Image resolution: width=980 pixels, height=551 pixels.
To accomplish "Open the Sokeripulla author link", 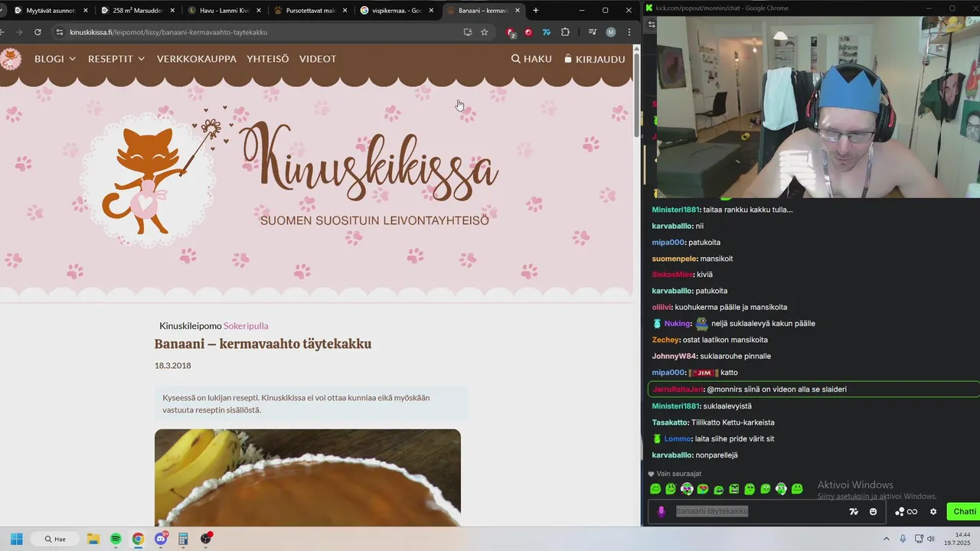I will tap(246, 326).
